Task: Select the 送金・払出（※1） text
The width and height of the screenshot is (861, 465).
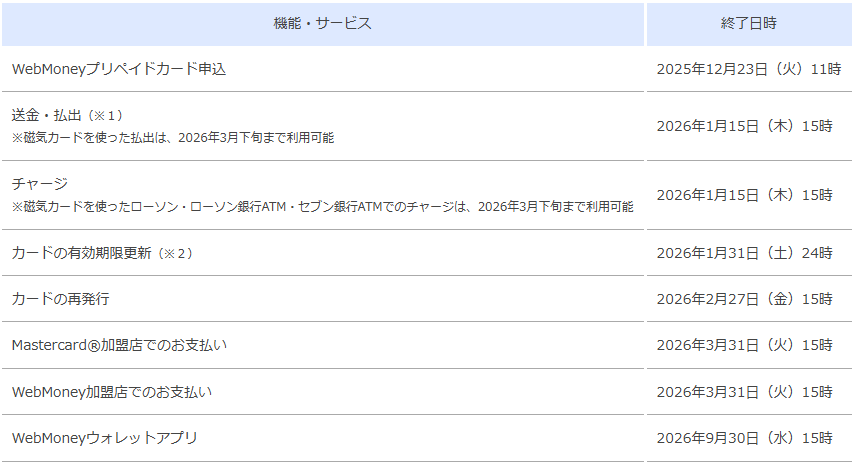Action: coord(67,115)
